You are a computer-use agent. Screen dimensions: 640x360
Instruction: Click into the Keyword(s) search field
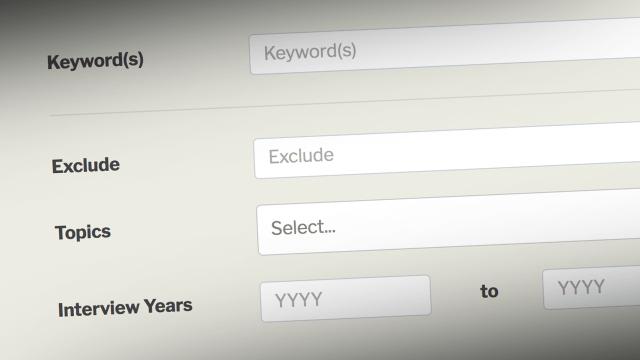click(x=445, y=46)
